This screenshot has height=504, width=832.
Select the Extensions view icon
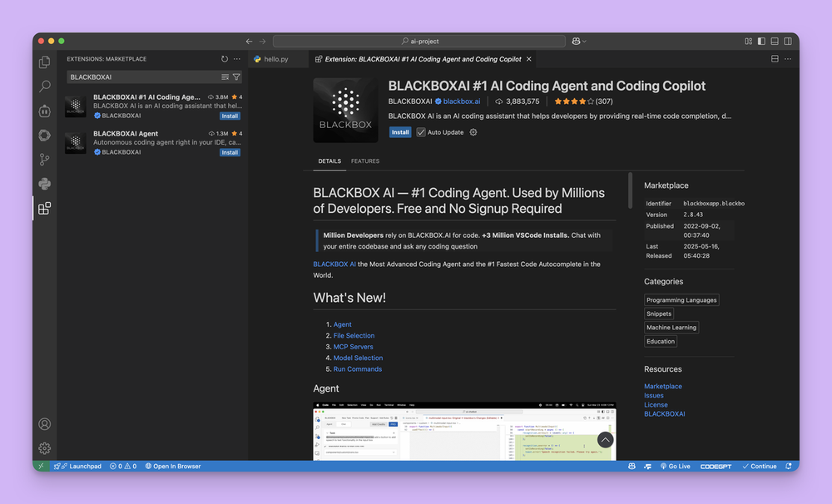45,209
